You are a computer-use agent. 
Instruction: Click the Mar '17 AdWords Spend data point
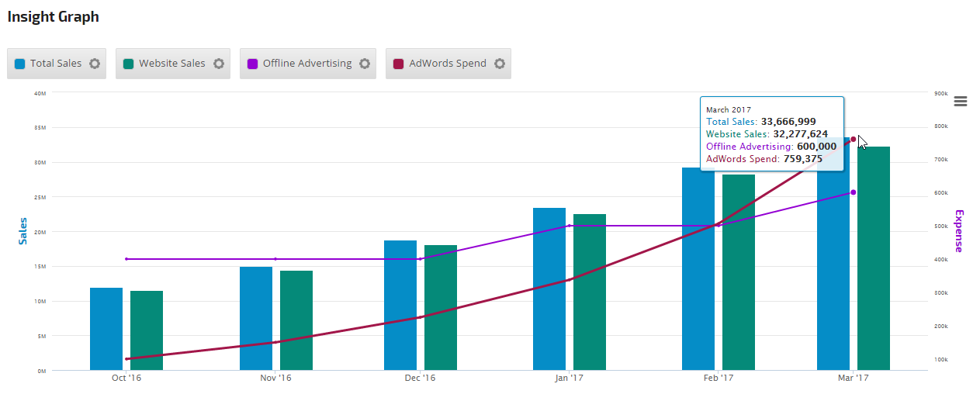[x=854, y=140]
